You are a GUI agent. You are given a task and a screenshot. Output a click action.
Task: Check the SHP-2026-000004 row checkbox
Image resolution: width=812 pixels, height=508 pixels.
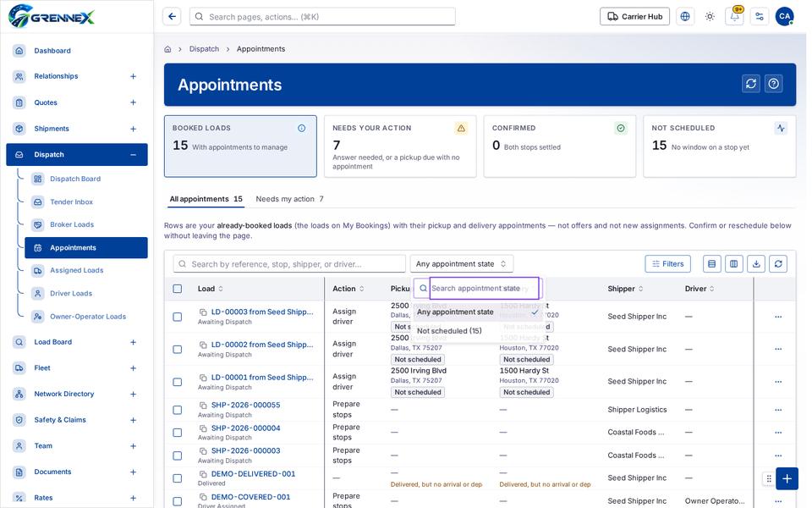click(177, 433)
